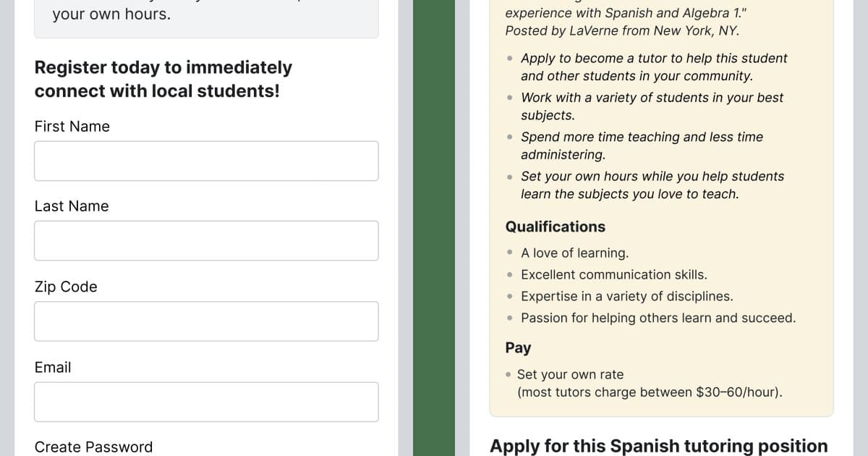
Task: Click the Zip Code field label
Action: (x=66, y=287)
